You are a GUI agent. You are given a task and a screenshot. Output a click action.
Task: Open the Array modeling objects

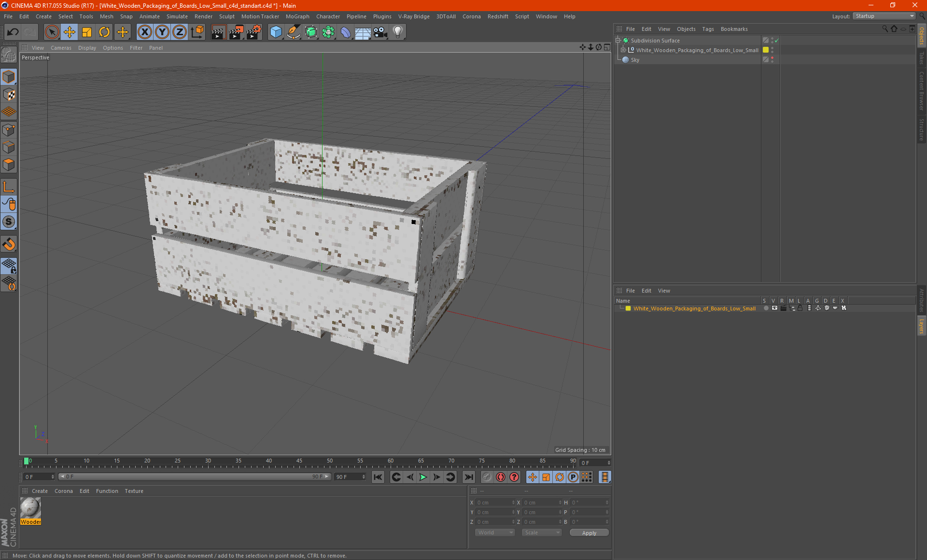(x=328, y=32)
